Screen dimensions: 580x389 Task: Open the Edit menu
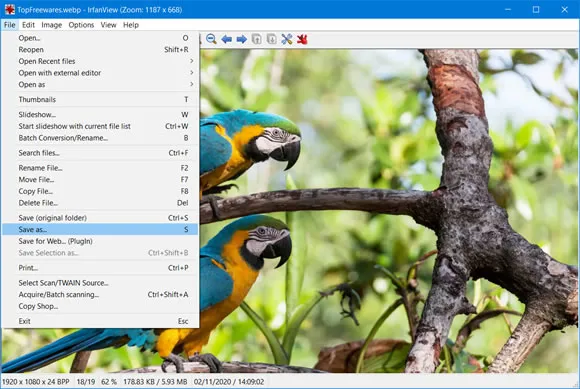[28, 25]
